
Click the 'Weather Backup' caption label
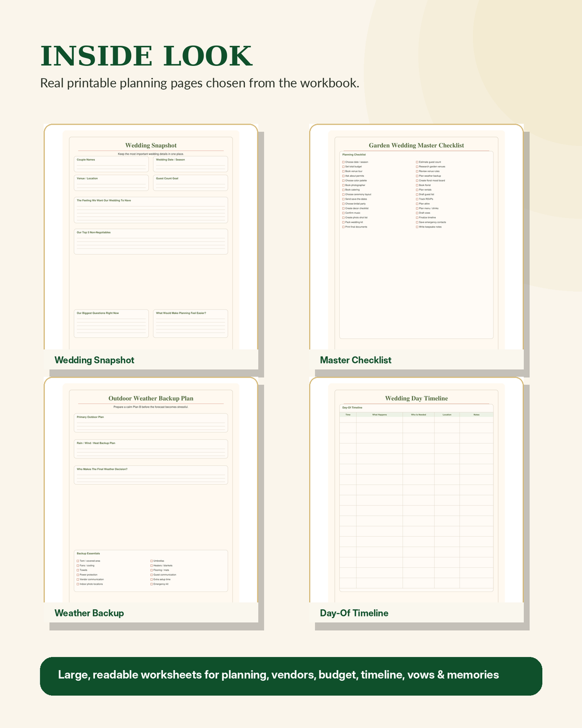(x=89, y=613)
